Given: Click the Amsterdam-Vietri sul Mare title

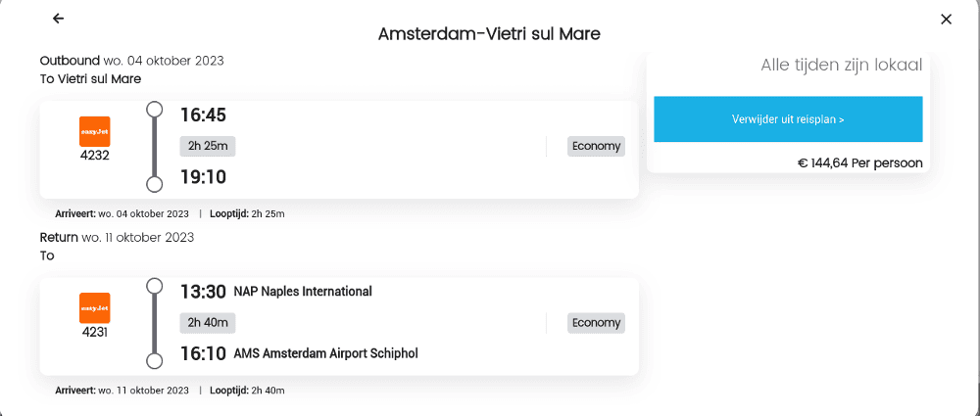Looking at the screenshot, I should click(x=489, y=33).
